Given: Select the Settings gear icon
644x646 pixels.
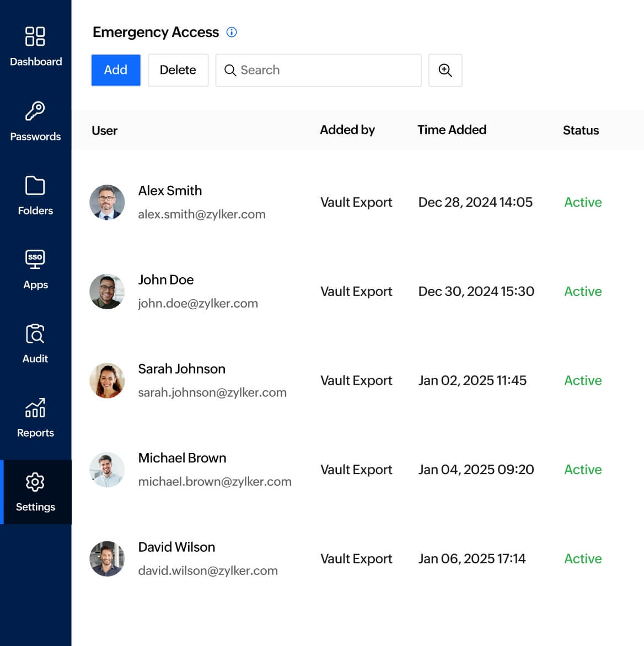Looking at the screenshot, I should [35, 482].
